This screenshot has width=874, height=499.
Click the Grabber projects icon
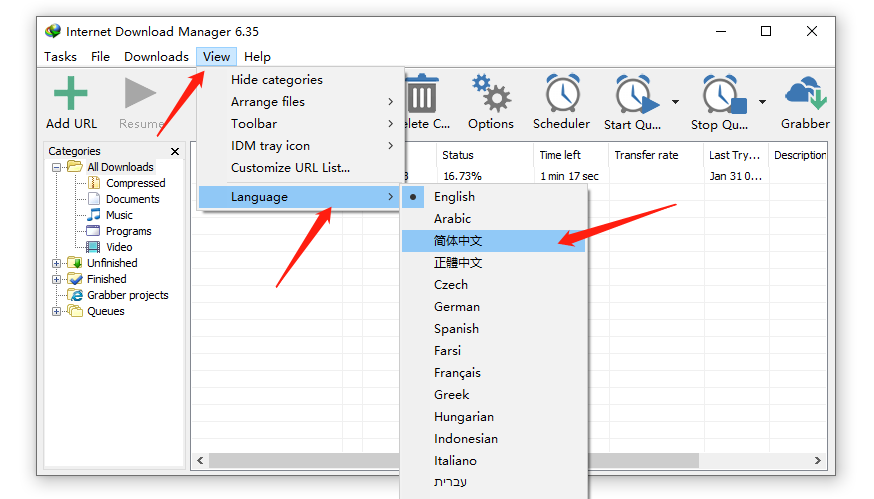point(75,294)
